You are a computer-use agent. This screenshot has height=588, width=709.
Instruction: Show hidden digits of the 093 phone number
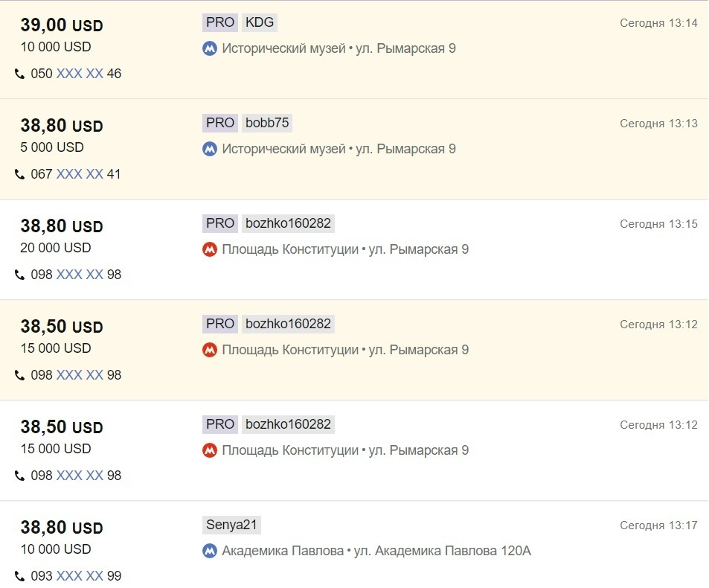tap(80, 576)
